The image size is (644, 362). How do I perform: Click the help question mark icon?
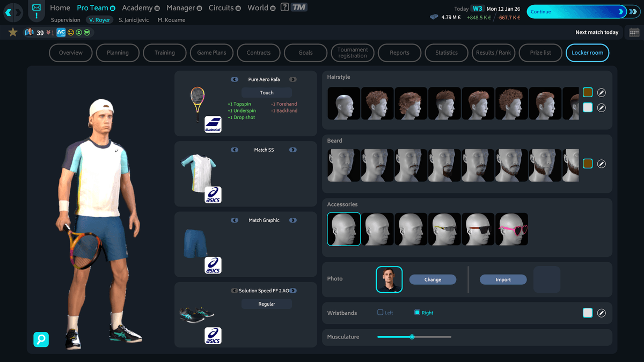click(284, 8)
